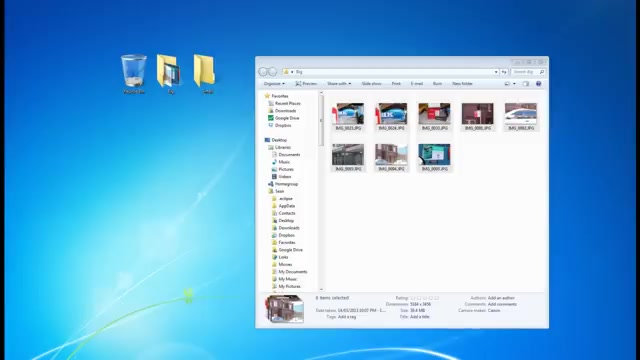Click the blue Help question mark icon
This screenshot has height=360, width=640.
coord(538,84)
